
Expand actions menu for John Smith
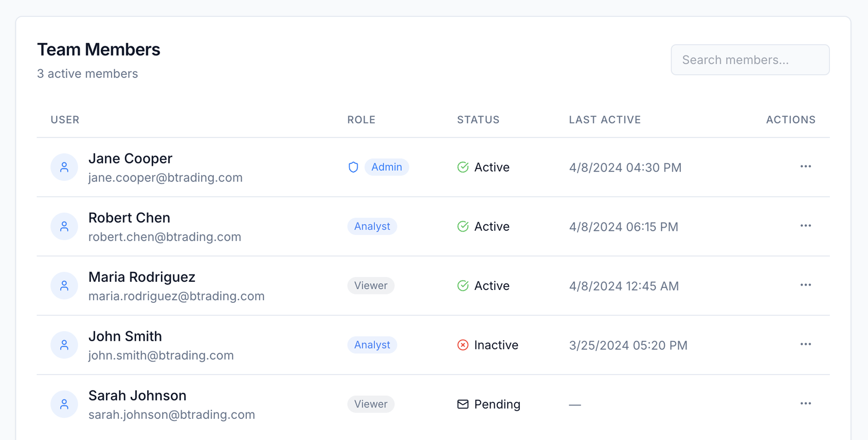(x=805, y=344)
